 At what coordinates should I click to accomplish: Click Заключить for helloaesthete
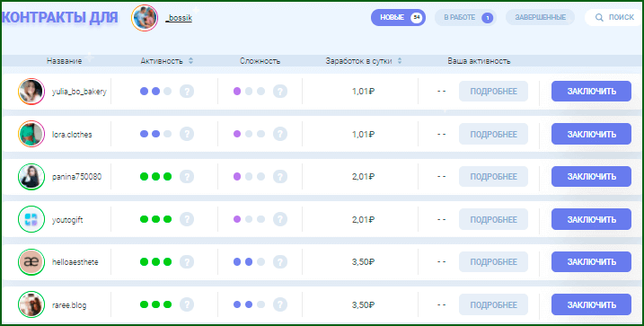(x=591, y=262)
